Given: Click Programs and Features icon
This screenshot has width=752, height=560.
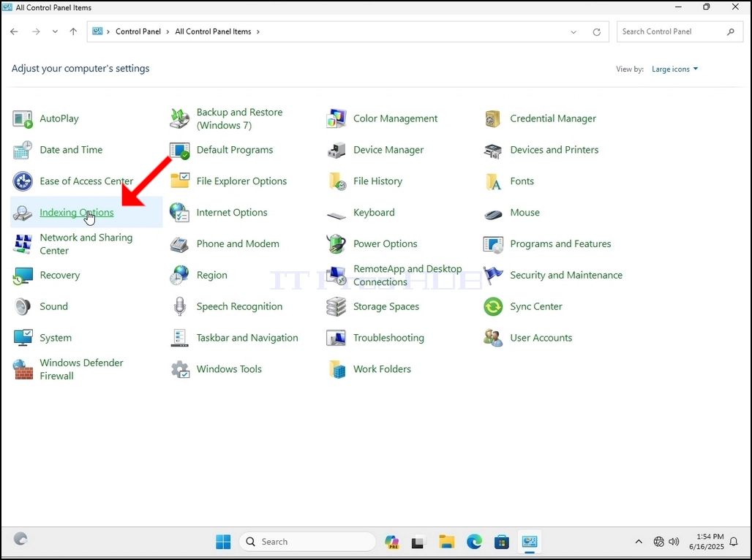Looking at the screenshot, I should 493,244.
